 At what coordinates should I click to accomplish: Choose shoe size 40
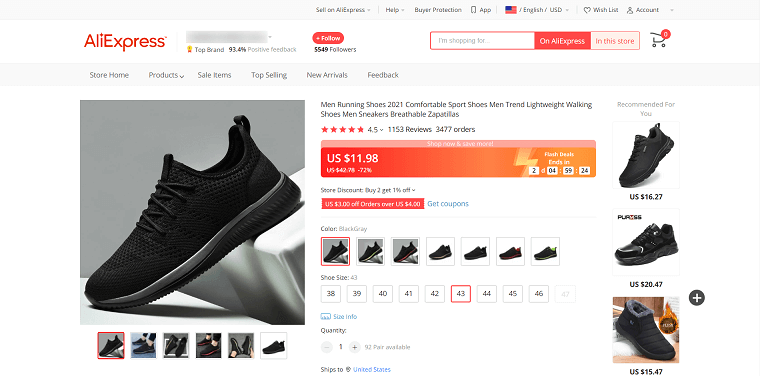383,294
